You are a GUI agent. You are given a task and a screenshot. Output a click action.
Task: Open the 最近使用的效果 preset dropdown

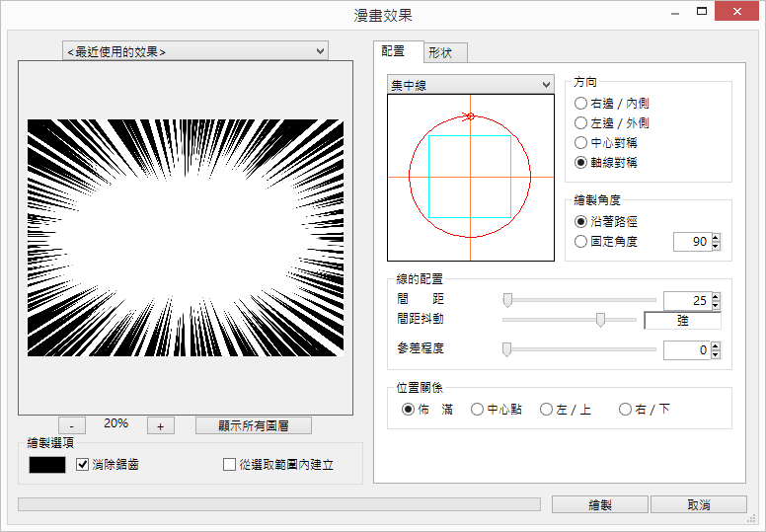pyautogui.click(x=194, y=50)
